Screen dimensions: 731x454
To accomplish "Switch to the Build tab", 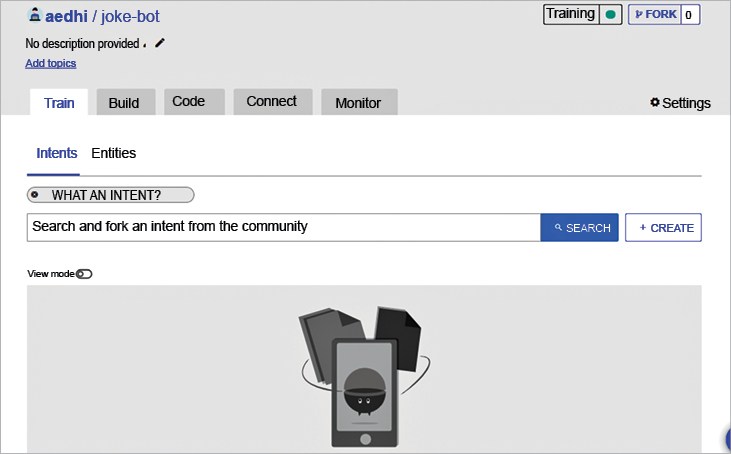I will click(124, 103).
